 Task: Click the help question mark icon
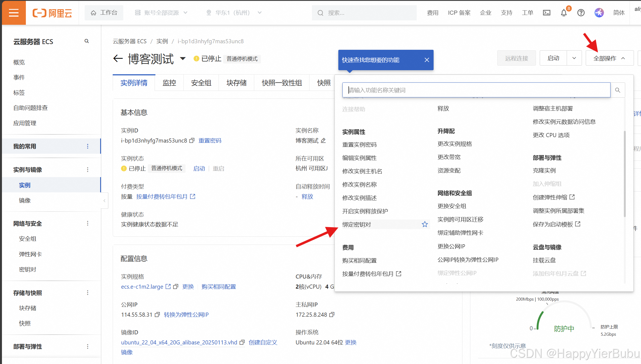(581, 13)
